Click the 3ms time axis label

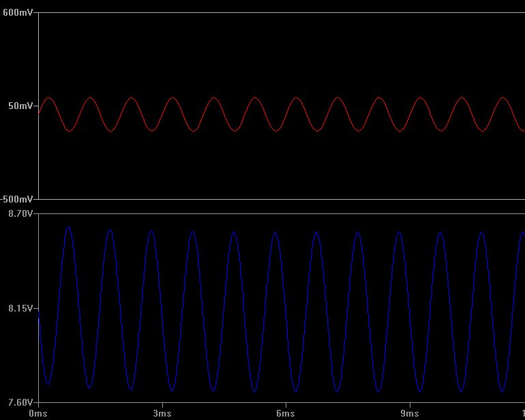point(162,413)
